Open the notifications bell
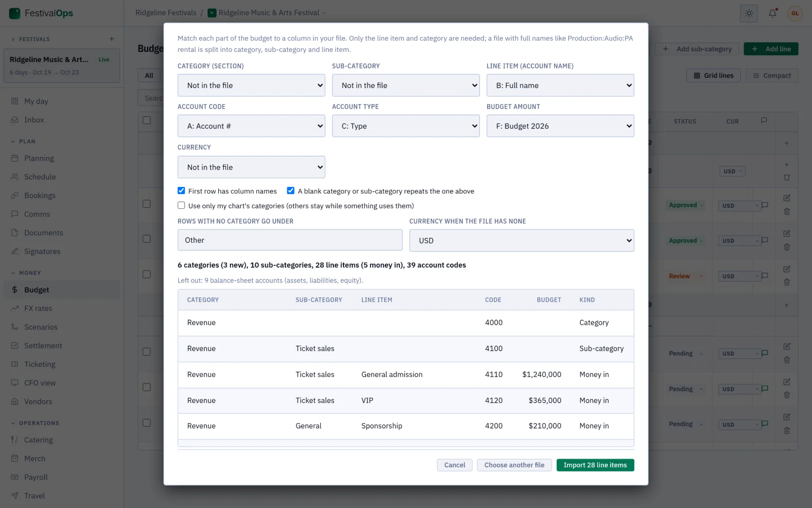The height and width of the screenshot is (508, 812). pos(772,13)
